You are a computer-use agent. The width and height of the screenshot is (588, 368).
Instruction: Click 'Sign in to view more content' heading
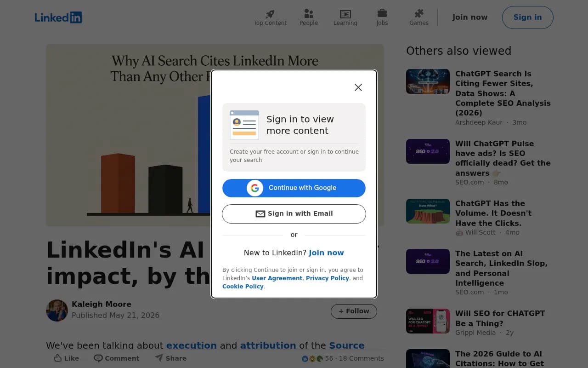click(x=300, y=125)
